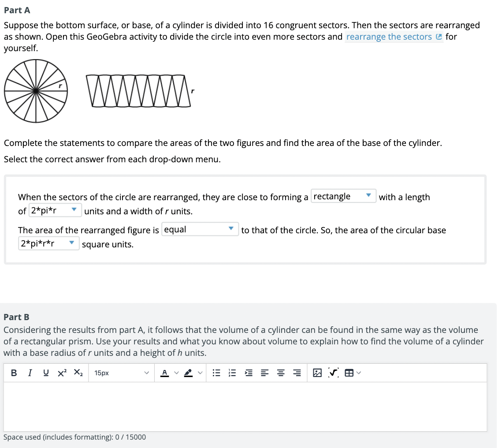
Task: Apply superscript formatting
Action: (61, 373)
